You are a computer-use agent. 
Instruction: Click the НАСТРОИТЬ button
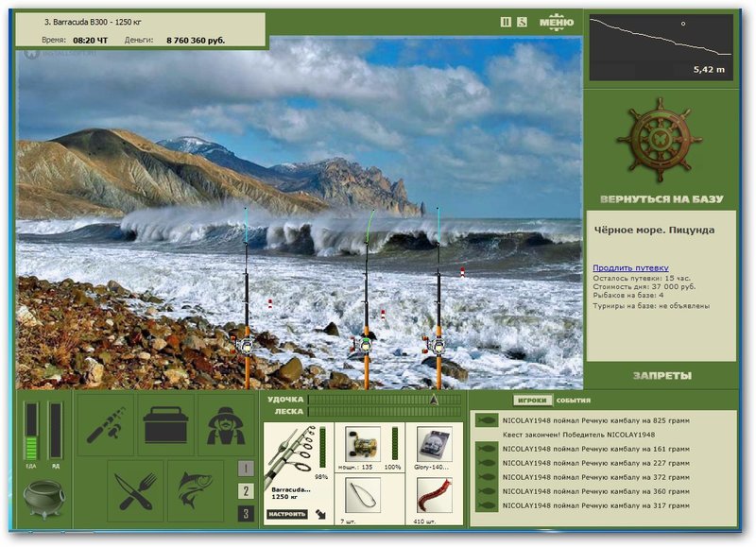click(287, 514)
